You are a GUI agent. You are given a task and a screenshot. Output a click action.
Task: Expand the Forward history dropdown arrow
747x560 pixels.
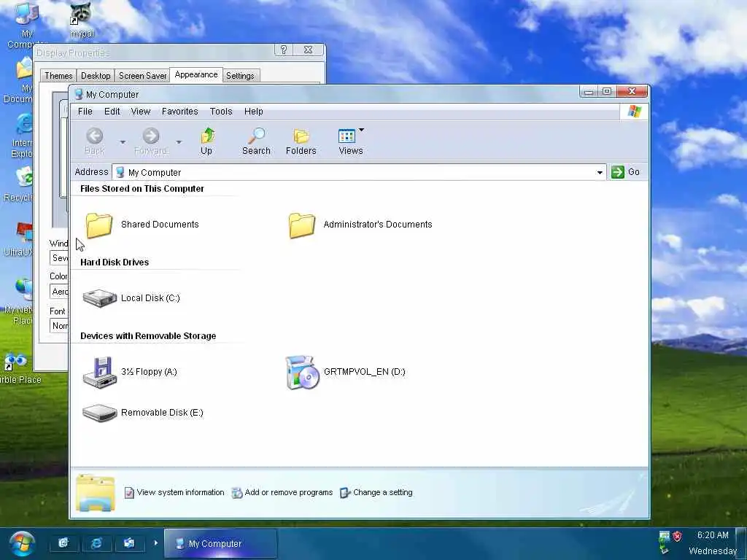click(179, 142)
